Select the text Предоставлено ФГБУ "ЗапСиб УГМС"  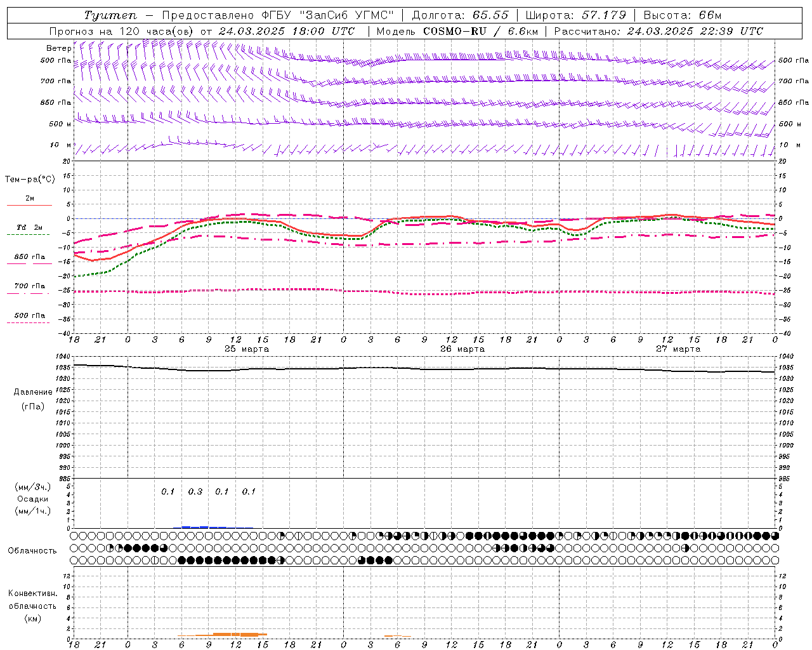click(278, 15)
